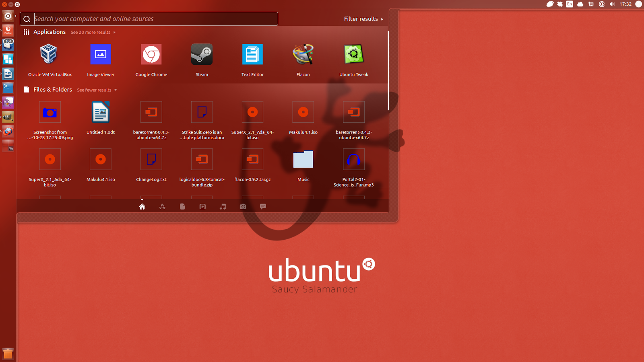Launch Pidgin messenger from the launcher
Viewport: 644px width, 362px height.
[8, 103]
